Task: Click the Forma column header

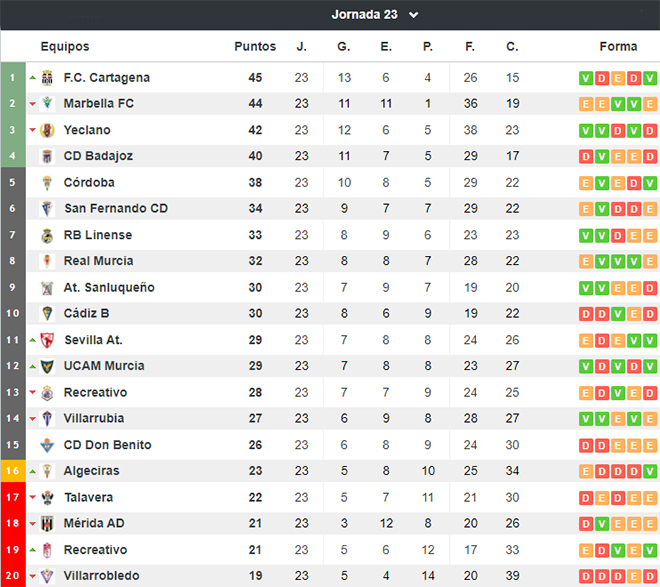Action: [x=618, y=46]
